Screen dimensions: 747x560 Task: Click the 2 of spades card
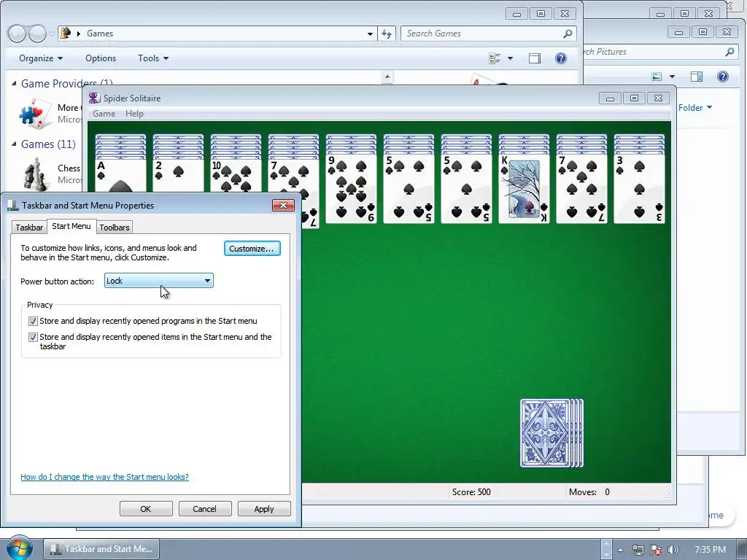coord(178,175)
